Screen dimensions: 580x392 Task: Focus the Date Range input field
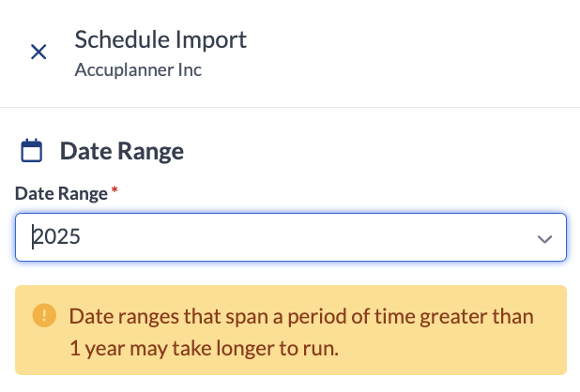point(282,237)
